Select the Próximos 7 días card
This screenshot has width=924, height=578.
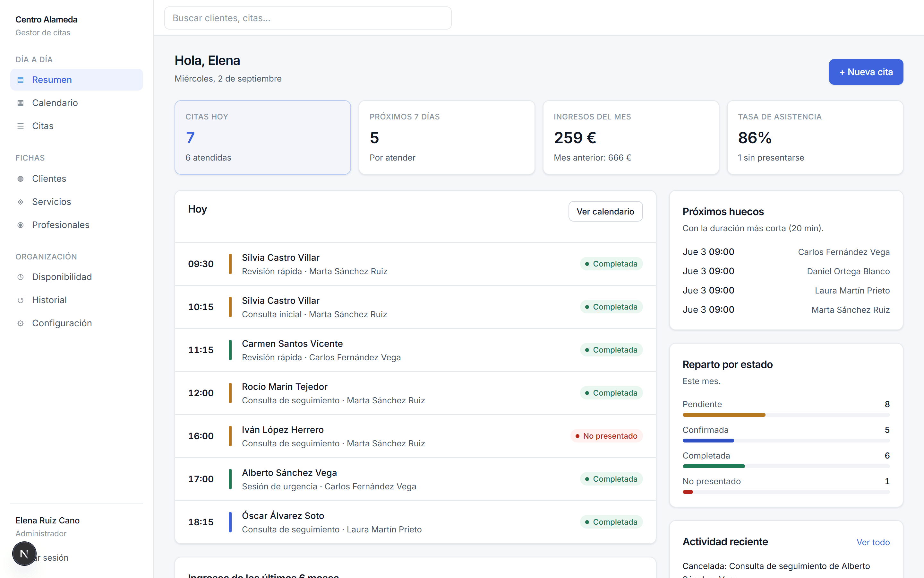[447, 137]
